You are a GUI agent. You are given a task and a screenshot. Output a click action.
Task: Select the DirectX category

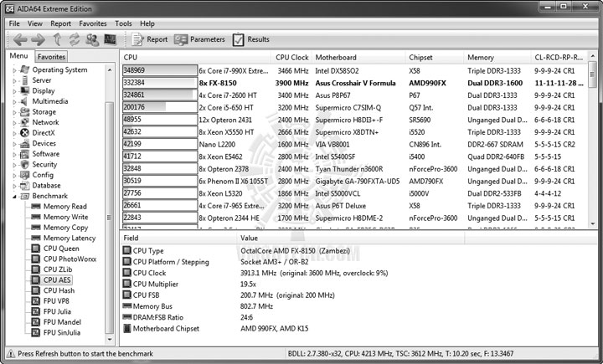pyautogui.click(x=44, y=132)
